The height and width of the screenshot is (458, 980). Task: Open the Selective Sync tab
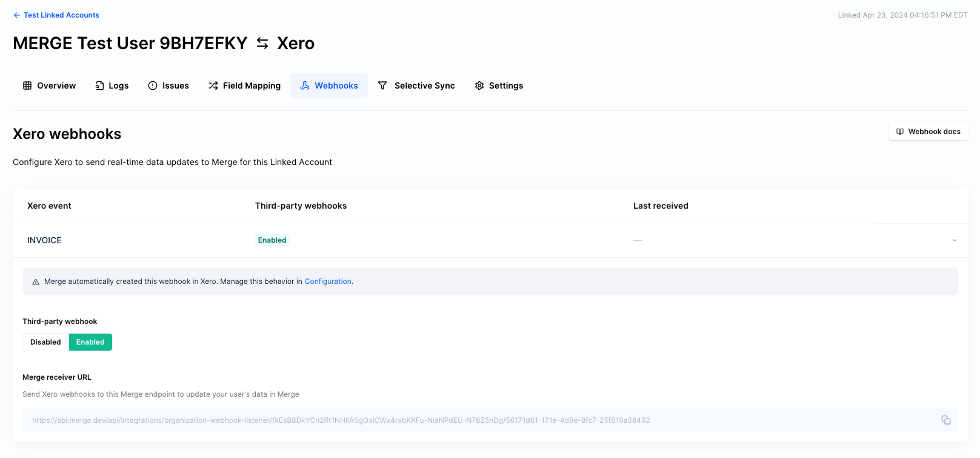pyautogui.click(x=424, y=86)
